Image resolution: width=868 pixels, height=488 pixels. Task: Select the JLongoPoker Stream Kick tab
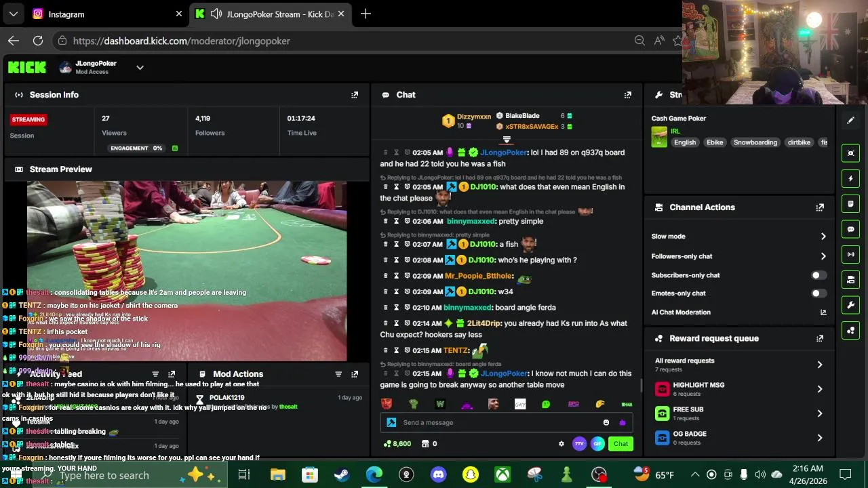pos(270,14)
